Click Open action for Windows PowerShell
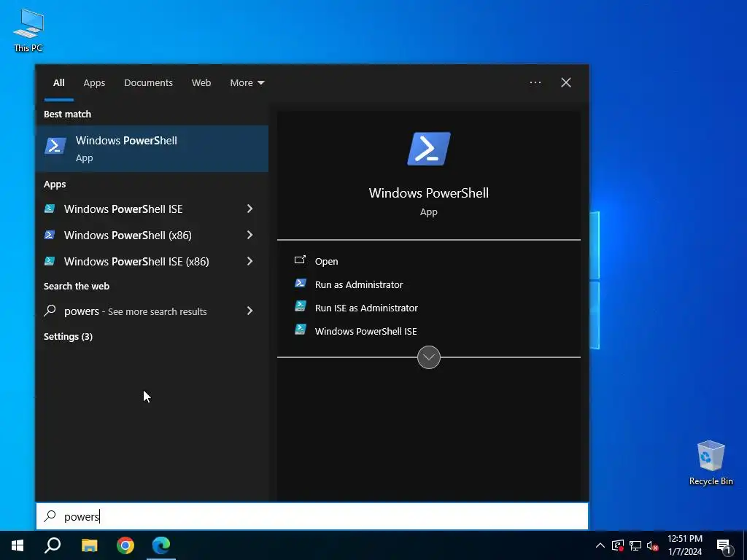747x560 pixels. [326, 262]
